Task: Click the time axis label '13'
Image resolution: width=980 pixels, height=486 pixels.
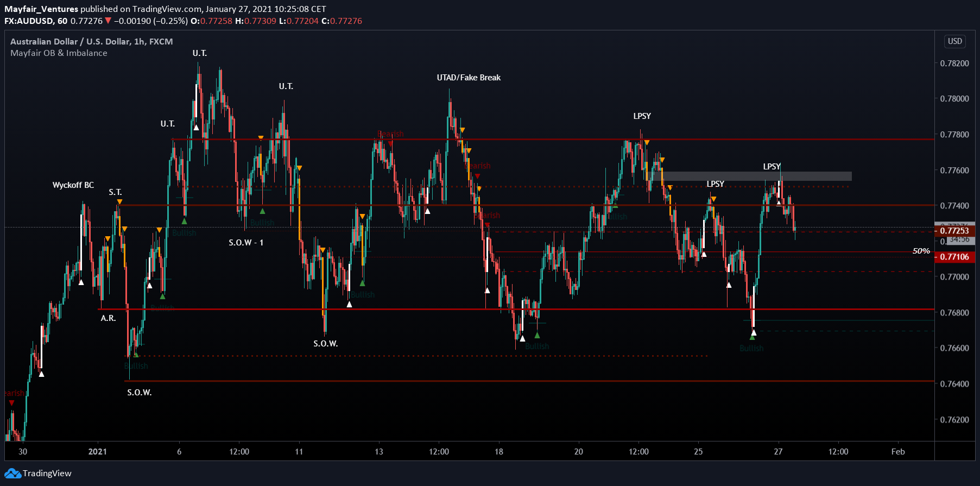Action: [379, 451]
